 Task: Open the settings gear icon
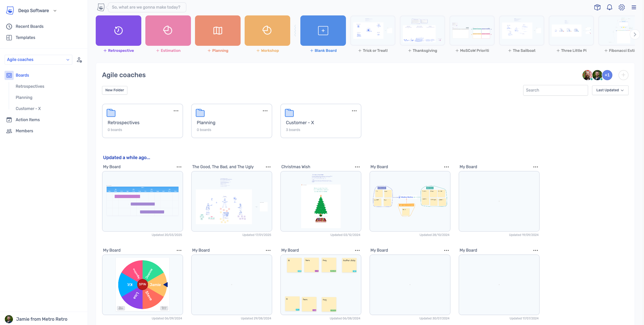click(621, 8)
